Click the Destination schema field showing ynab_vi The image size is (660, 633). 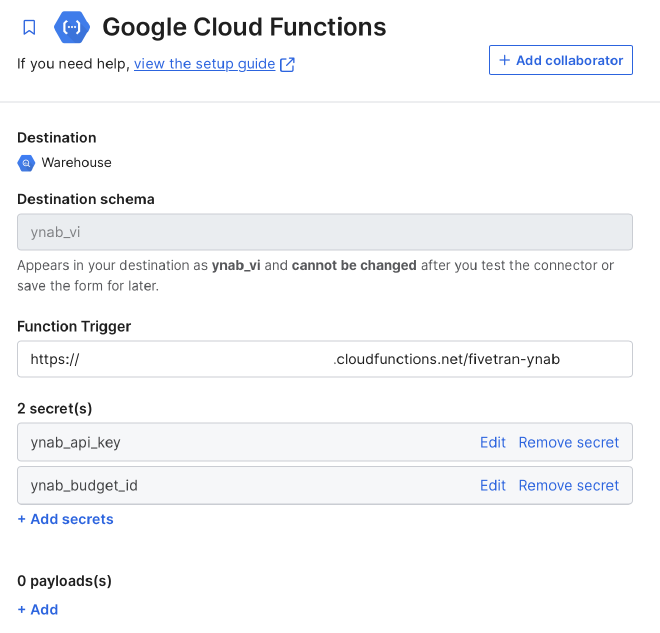pyautogui.click(x=325, y=232)
